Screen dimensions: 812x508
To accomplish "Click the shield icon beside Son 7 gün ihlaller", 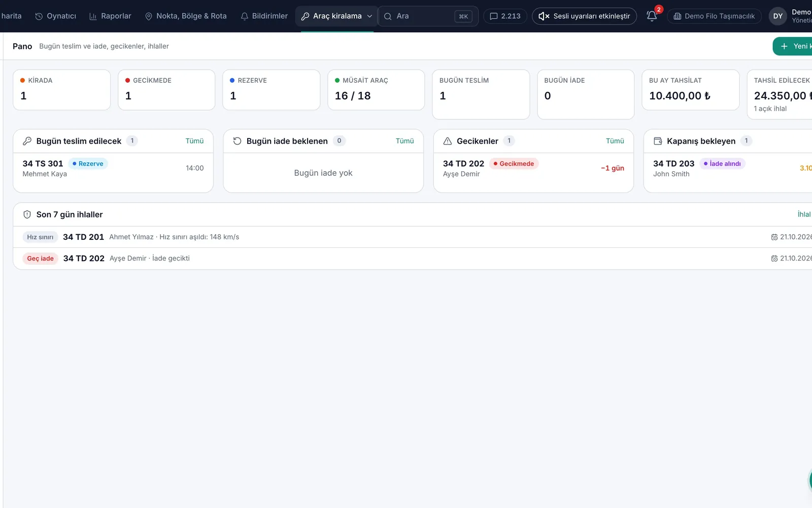I will tap(27, 215).
